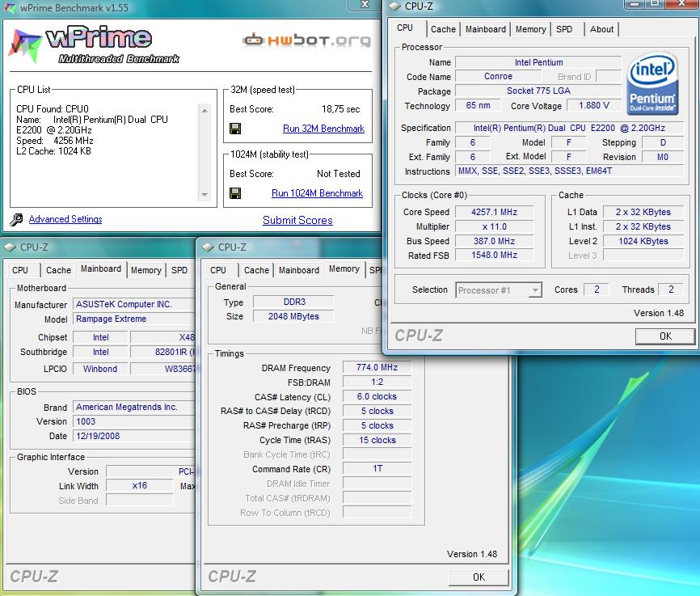Click OK in the CPU-Z Memory window

point(479,577)
